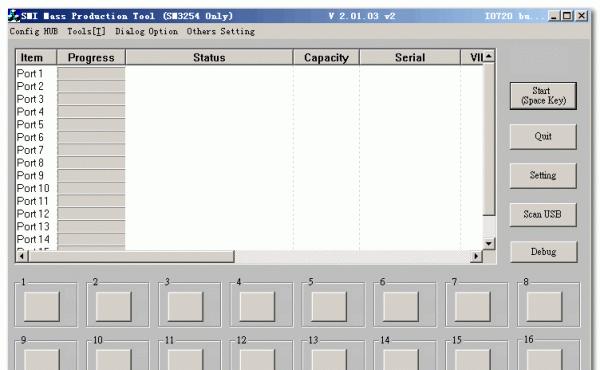The image size is (600, 370).
Task: Select the Port 13 row
Action: [249, 227]
